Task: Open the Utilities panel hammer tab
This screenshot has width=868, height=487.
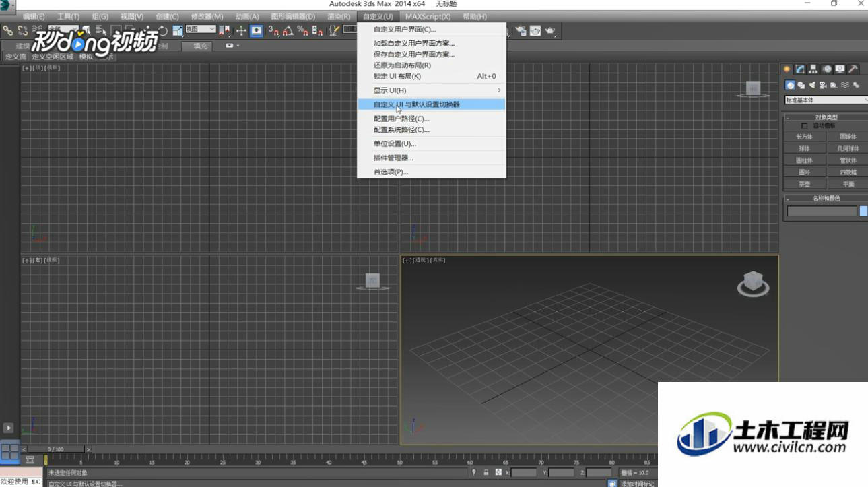Action: click(x=853, y=69)
